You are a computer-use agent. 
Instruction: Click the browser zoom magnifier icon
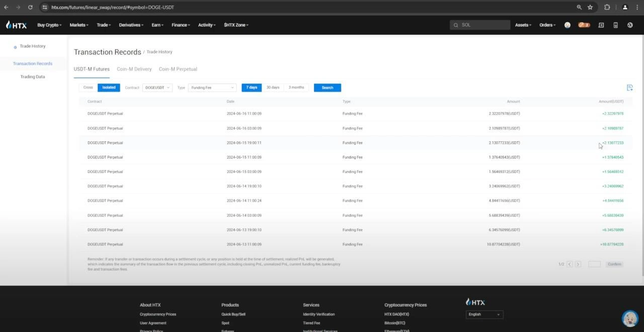(579, 7)
